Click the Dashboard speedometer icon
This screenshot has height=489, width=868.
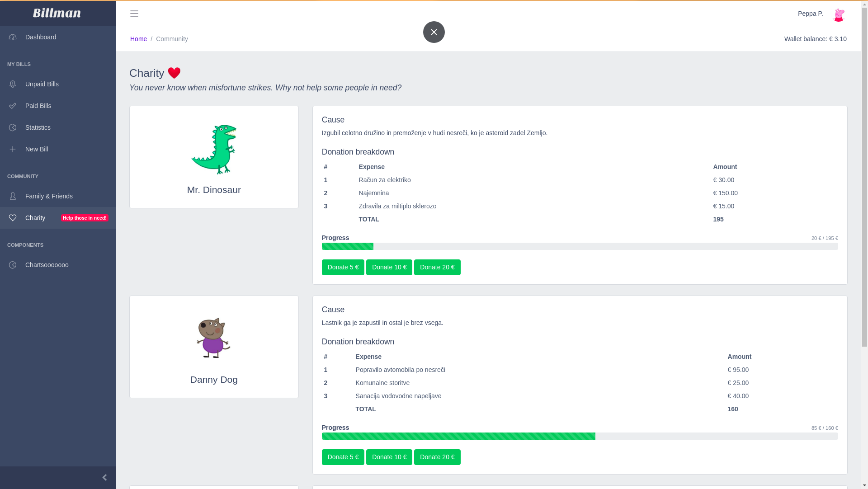13,37
